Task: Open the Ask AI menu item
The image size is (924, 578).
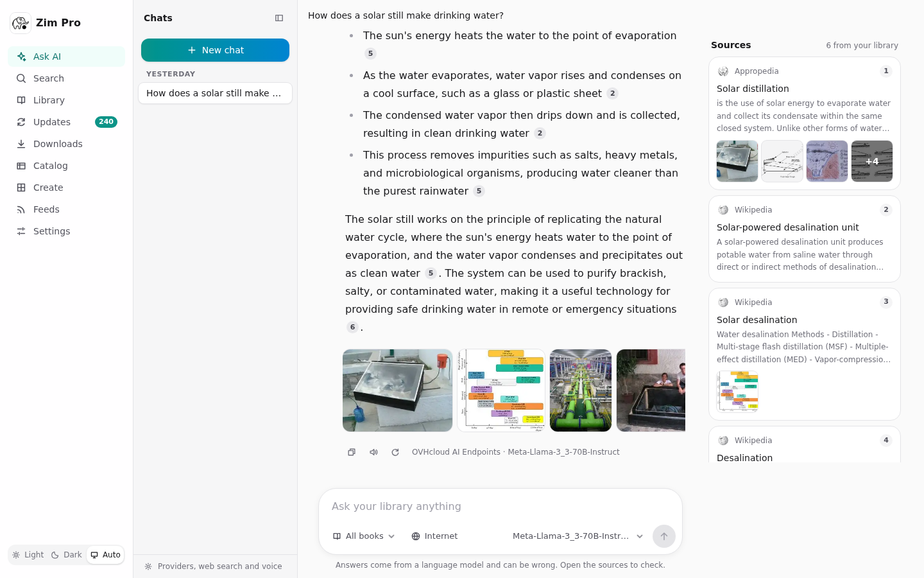Action: click(67, 57)
